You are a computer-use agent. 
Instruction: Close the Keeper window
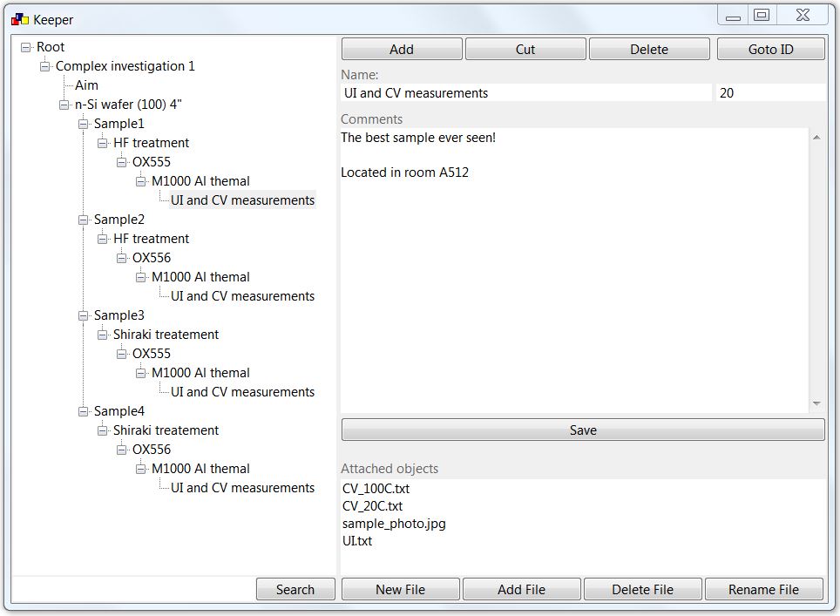pyautogui.click(x=803, y=16)
